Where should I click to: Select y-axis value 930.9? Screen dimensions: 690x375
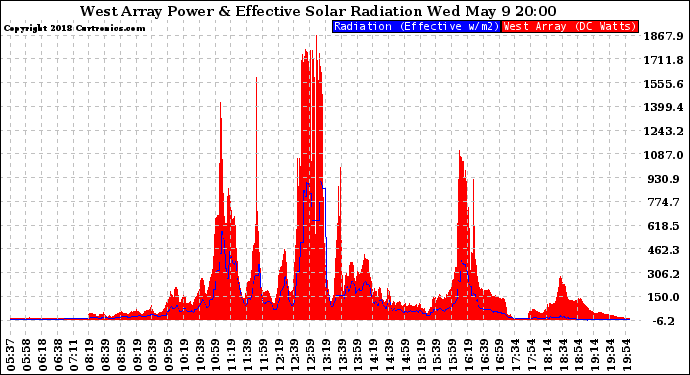pyautogui.click(x=664, y=179)
